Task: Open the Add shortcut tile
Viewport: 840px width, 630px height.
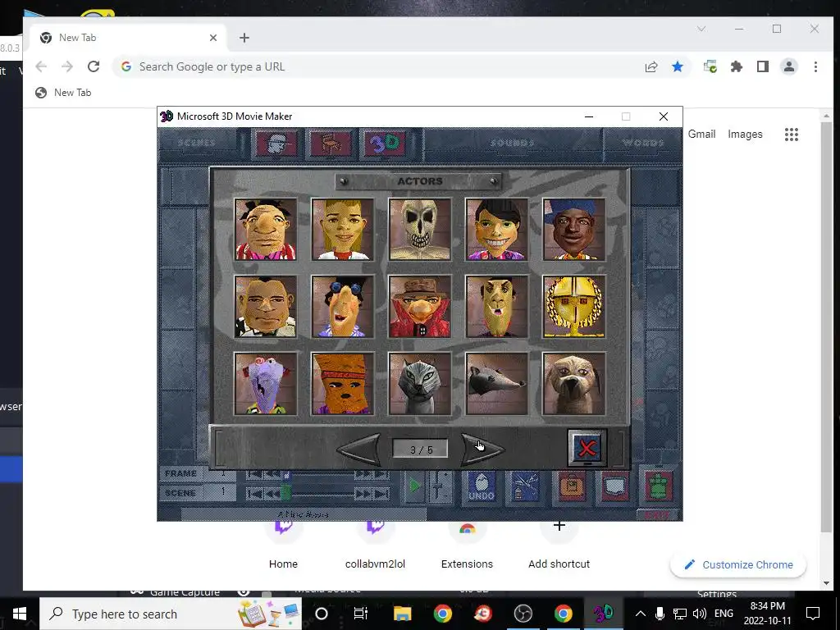Action: [x=559, y=546]
